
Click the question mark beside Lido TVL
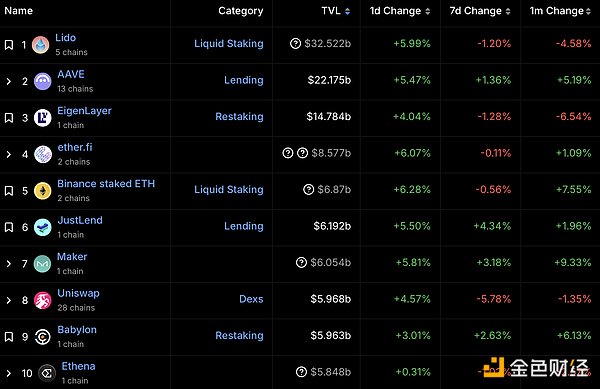click(295, 44)
